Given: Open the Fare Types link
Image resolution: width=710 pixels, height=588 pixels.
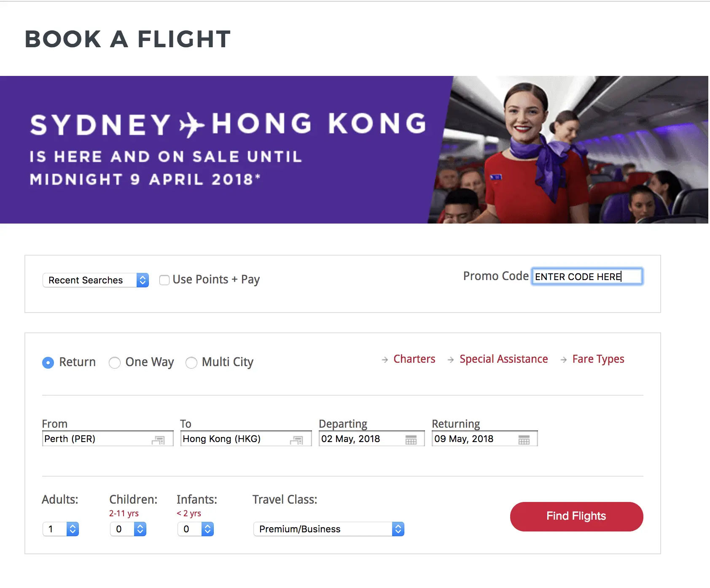Looking at the screenshot, I should (598, 359).
